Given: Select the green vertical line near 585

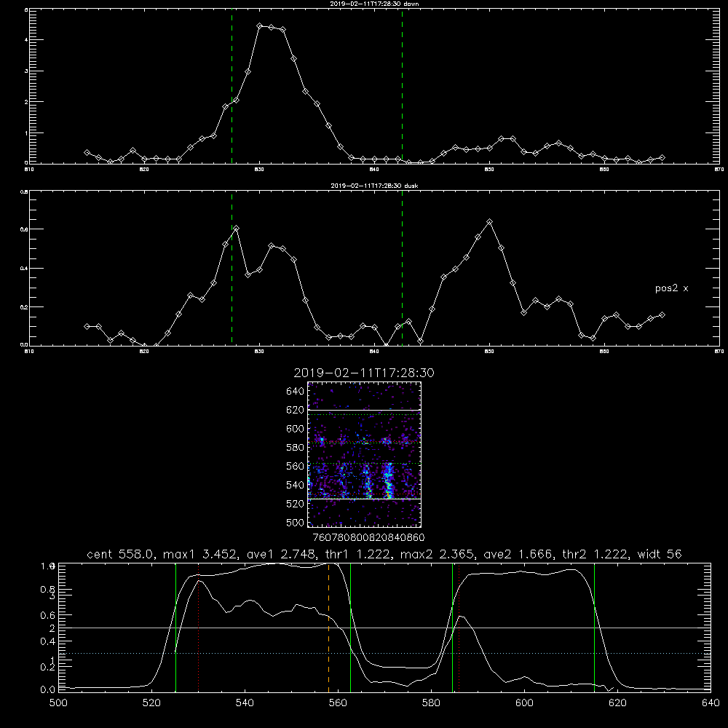Looking at the screenshot, I should coord(452,628).
